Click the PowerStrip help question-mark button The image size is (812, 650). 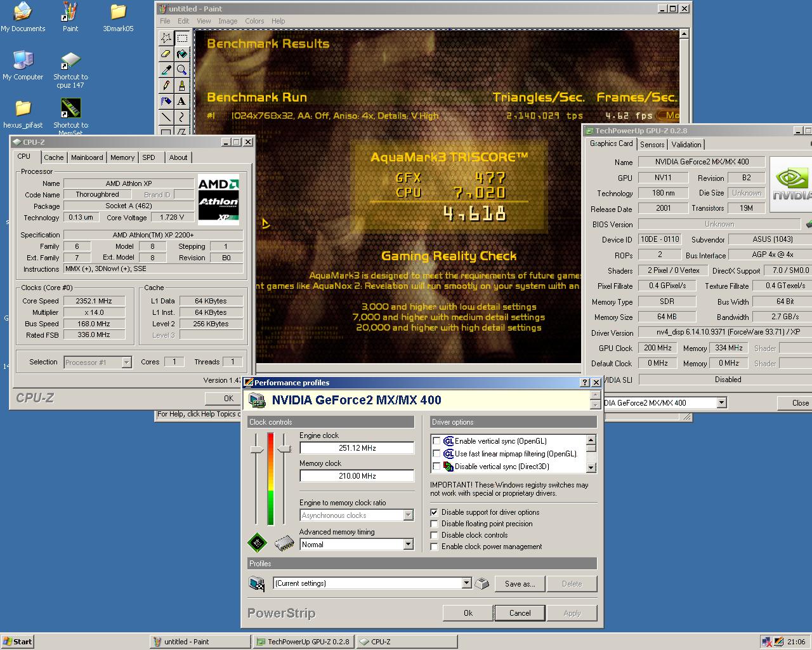pyautogui.click(x=584, y=383)
